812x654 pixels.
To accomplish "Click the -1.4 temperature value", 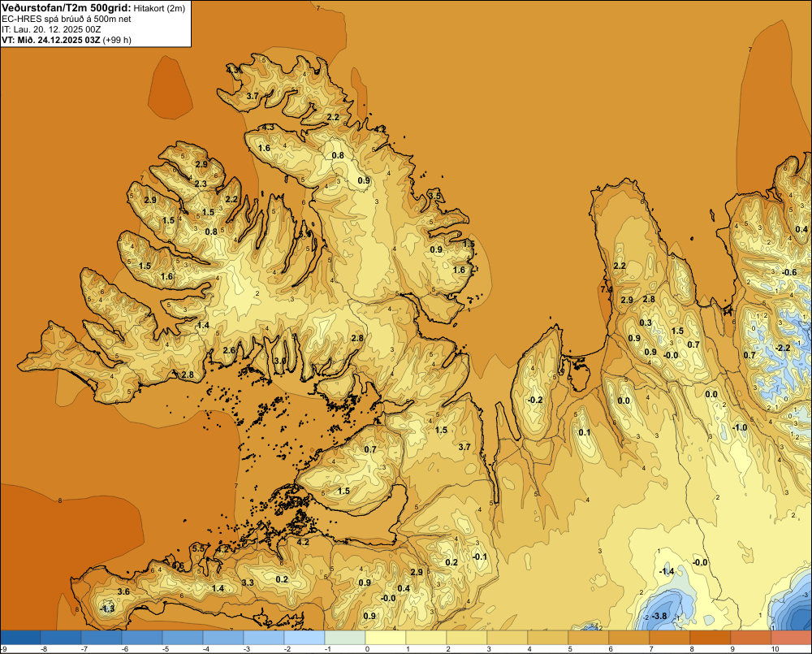I will (x=667, y=572).
